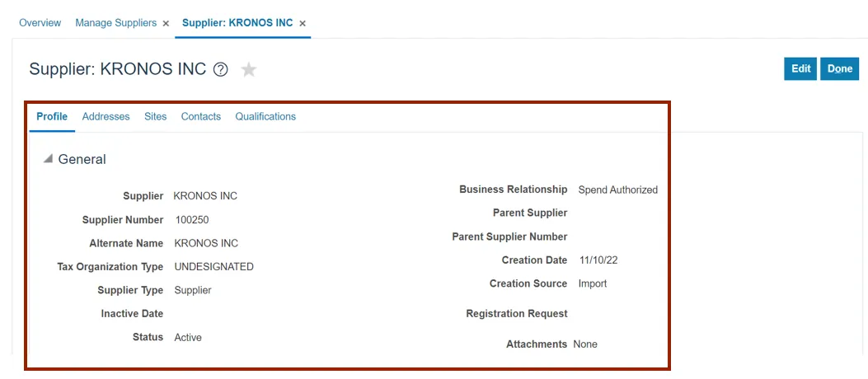Switch to the Qualifications tab
868x379 pixels.
click(265, 117)
